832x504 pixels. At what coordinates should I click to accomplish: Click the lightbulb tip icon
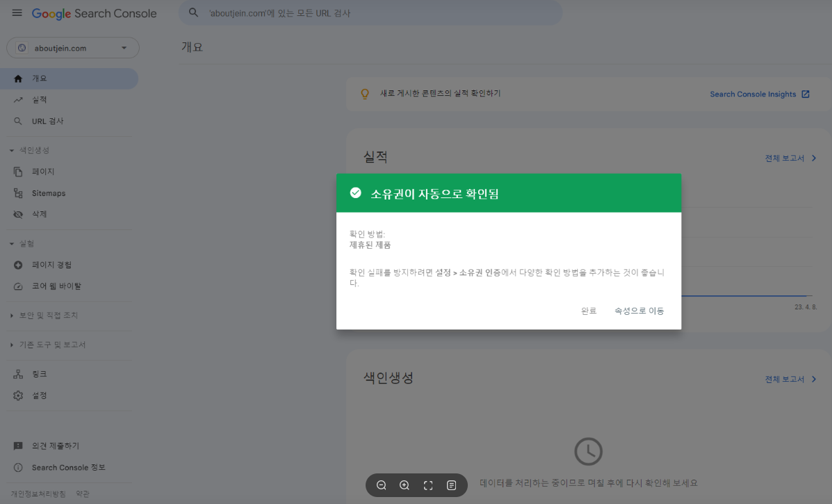[365, 94]
